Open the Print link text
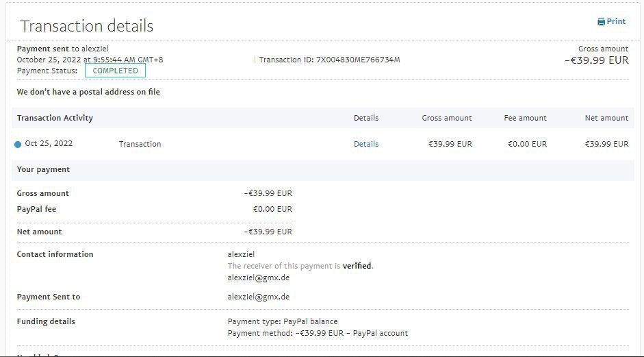This screenshot has width=644, height=357. 616,21
